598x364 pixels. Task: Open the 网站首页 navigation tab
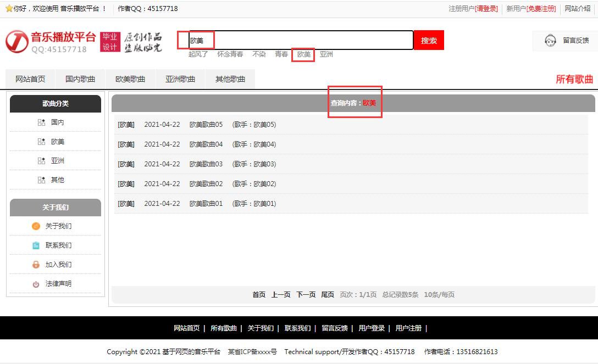[30, 79]
